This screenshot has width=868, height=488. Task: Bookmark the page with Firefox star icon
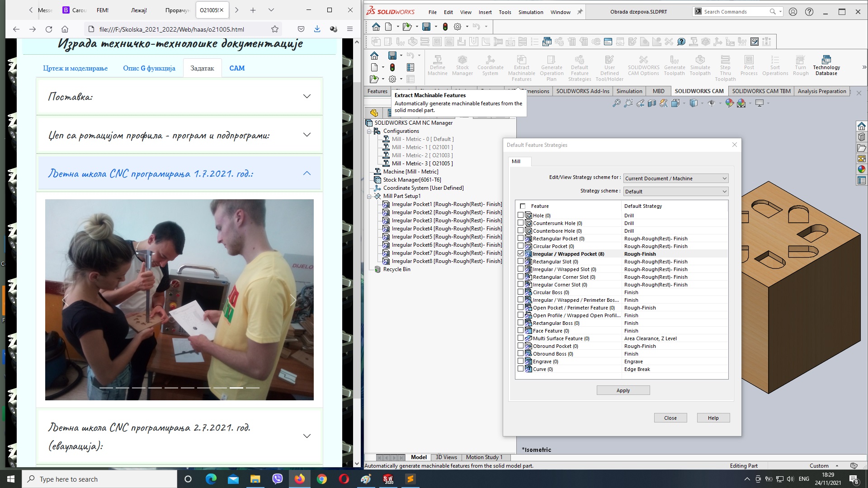(x=275, y=29)
